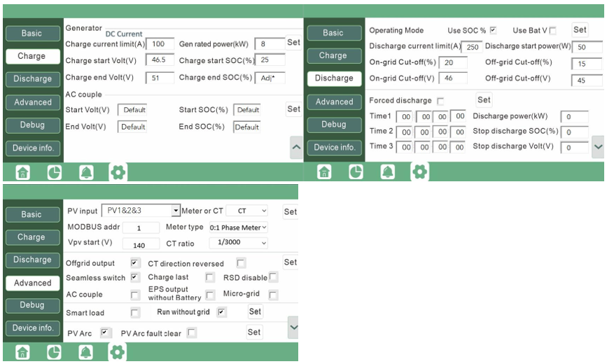
Task: Enable PV Arc fault clear checkbox
Action: (192, 332)
